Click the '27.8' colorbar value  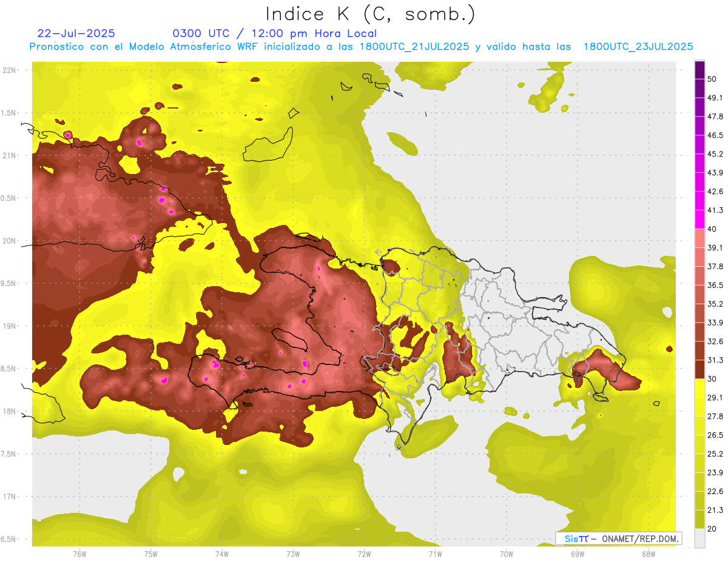pos(715,416)
